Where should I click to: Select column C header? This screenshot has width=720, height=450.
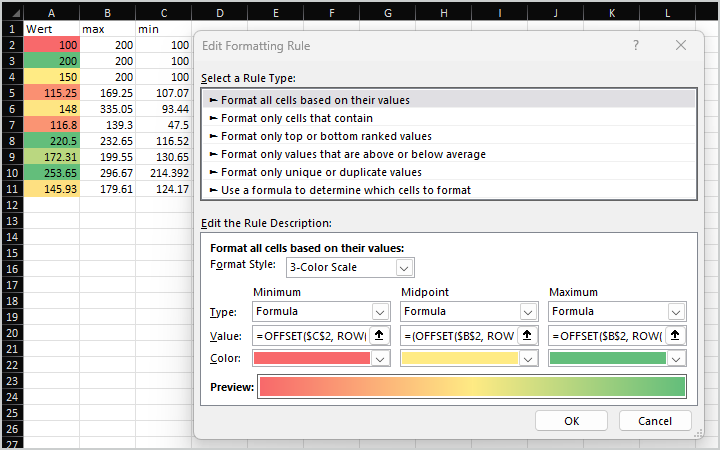163,13
